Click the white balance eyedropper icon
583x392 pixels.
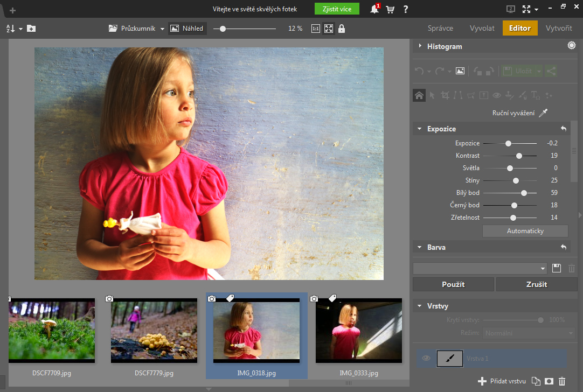pyautogui.click(x=543, y=113)
